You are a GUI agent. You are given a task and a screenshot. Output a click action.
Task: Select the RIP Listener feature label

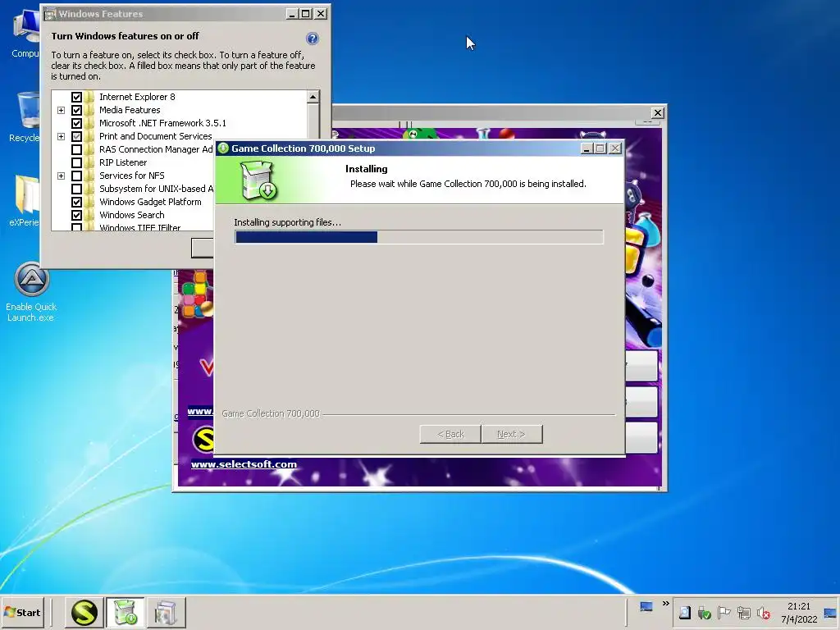tap(123, 162)
